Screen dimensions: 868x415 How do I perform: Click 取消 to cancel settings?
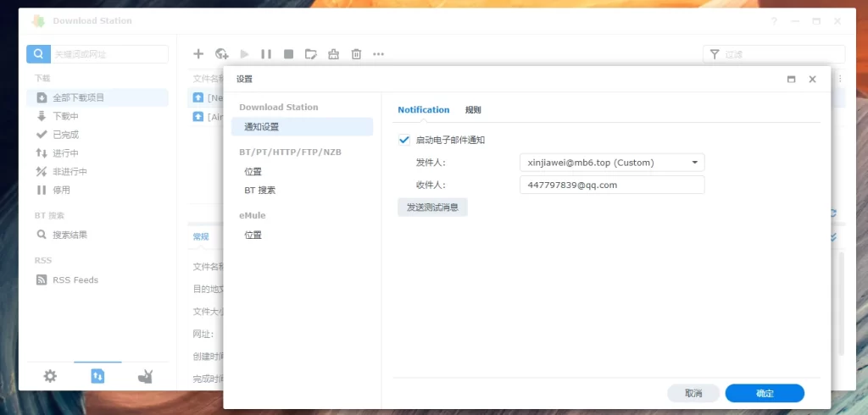(693, 394)
